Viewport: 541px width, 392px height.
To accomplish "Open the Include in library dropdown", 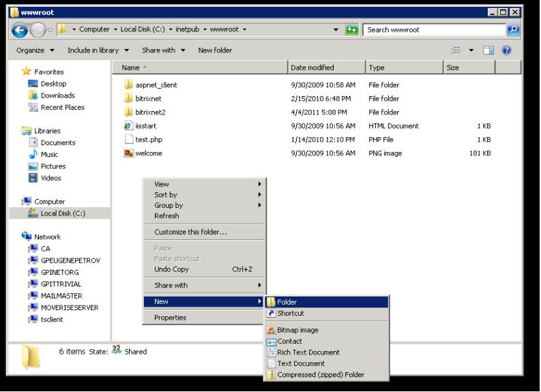I will (98, 50).
